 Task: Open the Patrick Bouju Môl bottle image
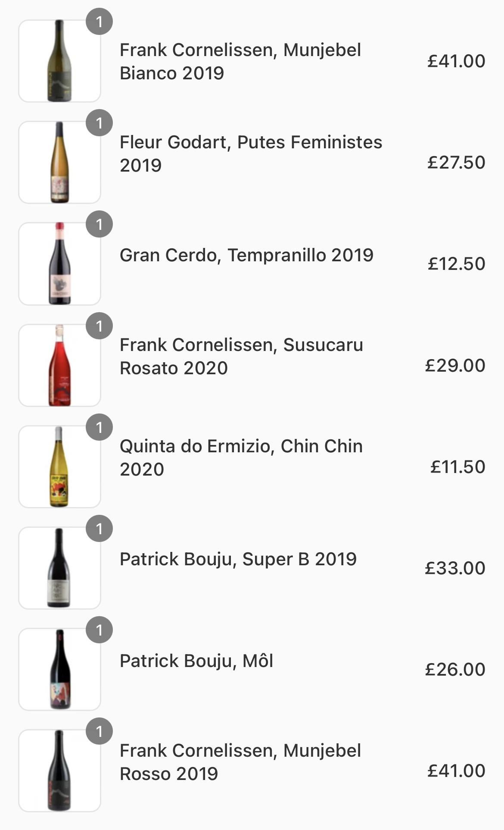coord(59,669)
